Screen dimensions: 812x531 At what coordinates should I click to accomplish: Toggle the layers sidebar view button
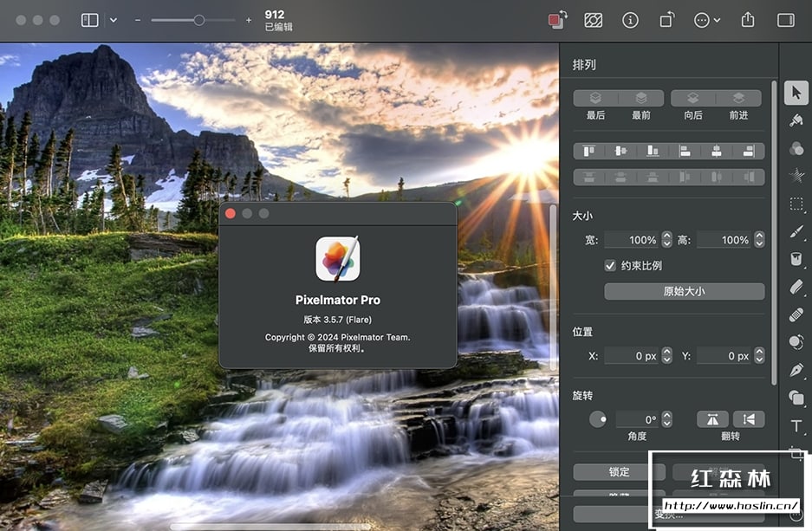pos(90,20)
